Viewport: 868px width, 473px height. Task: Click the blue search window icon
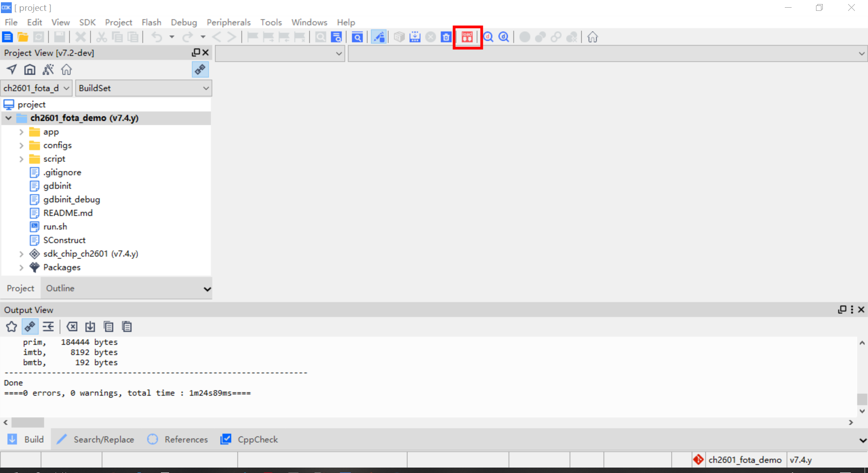[357, 37]
